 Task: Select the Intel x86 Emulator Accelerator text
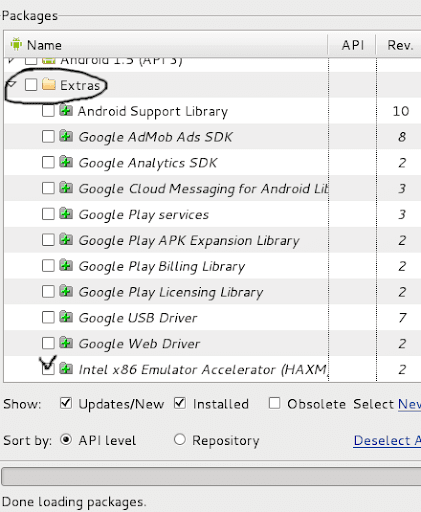point(204,370)
